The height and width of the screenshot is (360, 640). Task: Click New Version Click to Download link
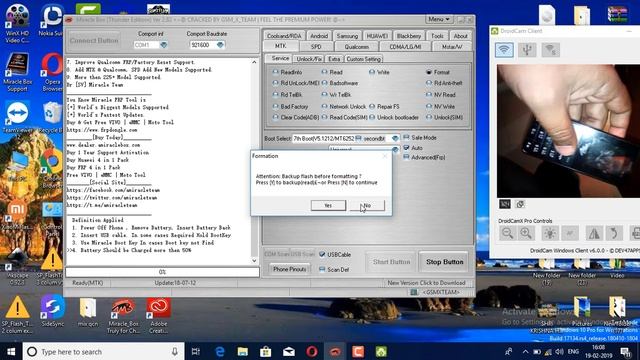coord(426,282)
